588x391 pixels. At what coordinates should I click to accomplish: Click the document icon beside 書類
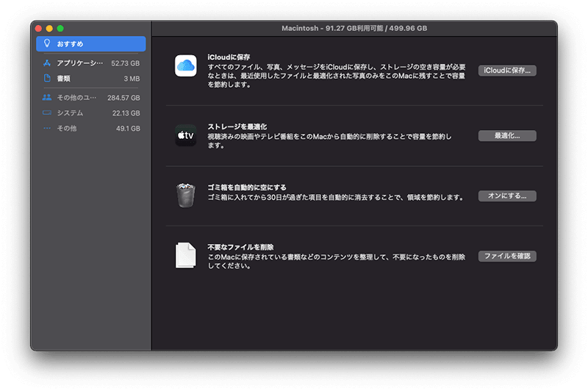tap(47, 78)
